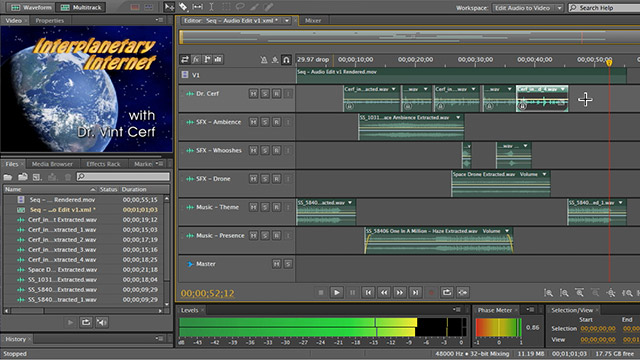Zoom in on time
The image size is (640, 360).
tap(579, 293)
